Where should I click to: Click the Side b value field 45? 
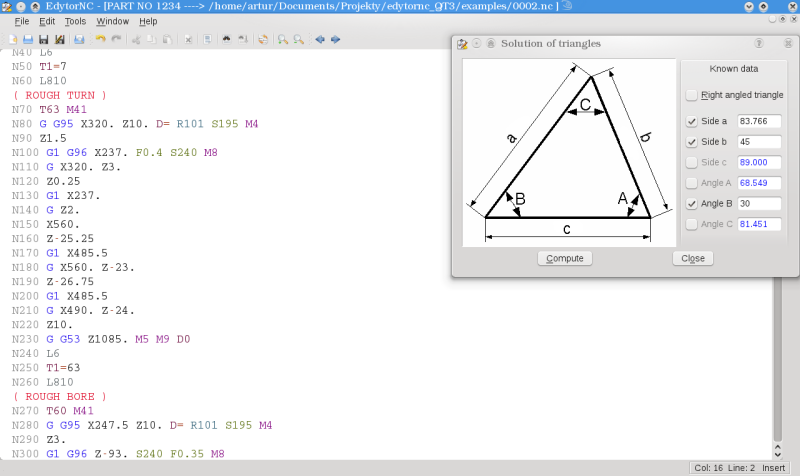[759, 142]
